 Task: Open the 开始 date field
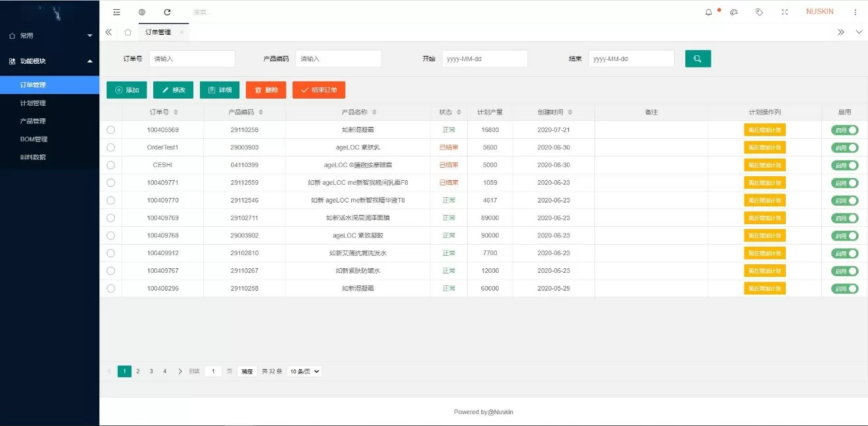[485, 59]
